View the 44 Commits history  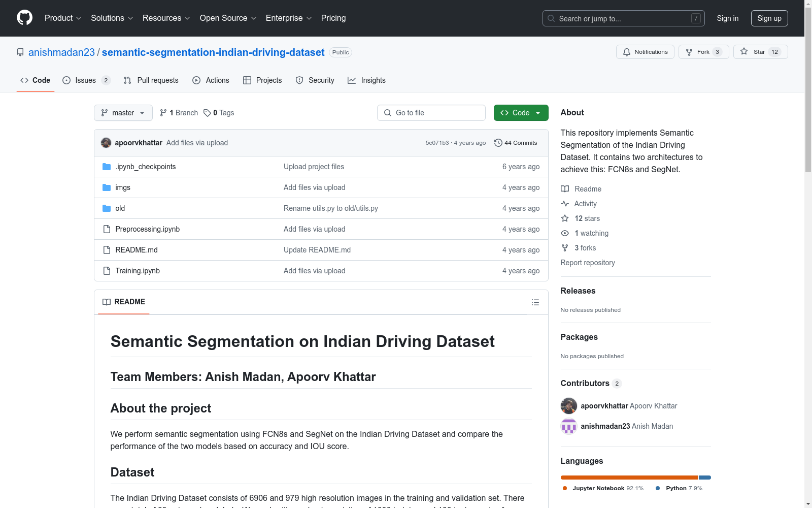516,143
